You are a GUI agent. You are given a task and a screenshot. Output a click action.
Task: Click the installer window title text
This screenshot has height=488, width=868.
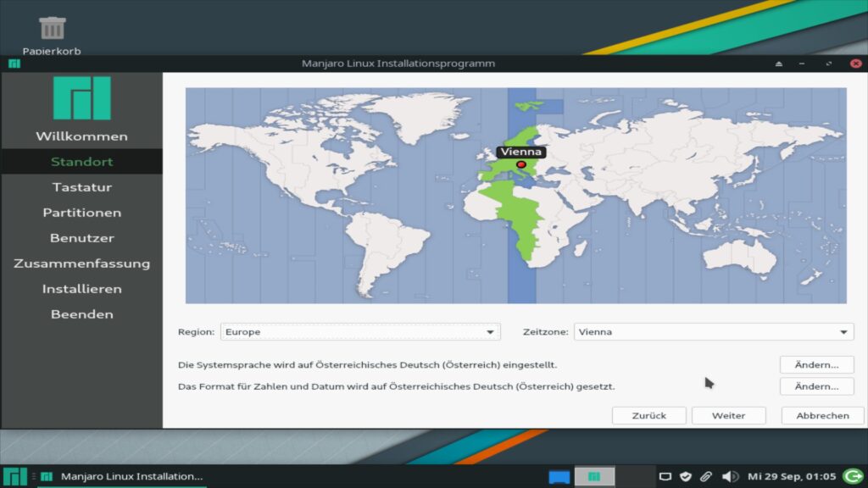point(398,64)
